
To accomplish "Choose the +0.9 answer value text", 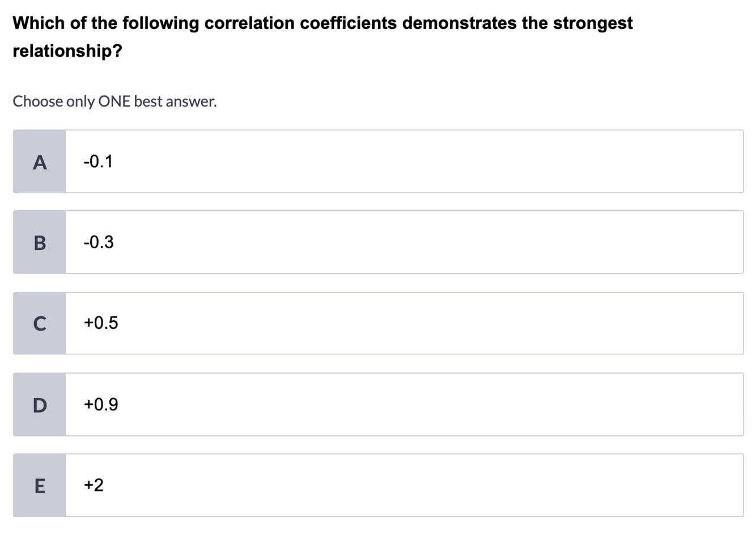I will pos(101,405).
